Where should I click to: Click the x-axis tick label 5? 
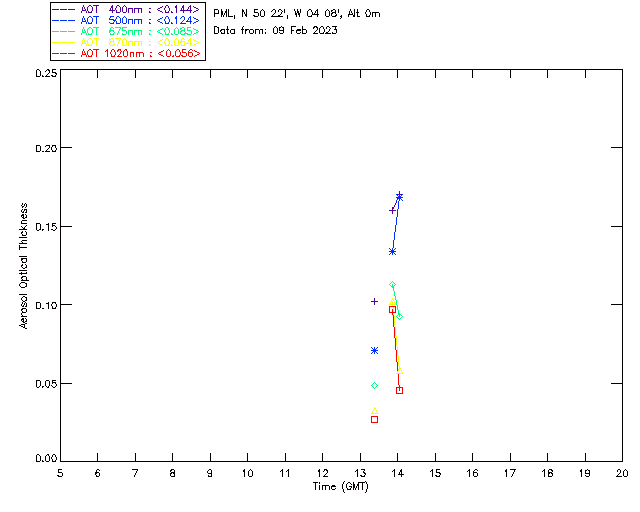[x=60, y=473]
